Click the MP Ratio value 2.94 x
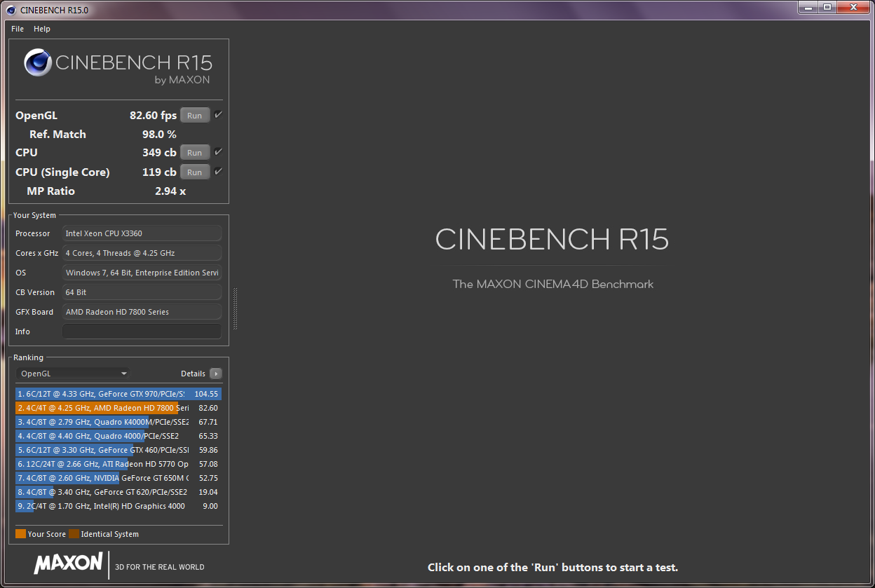Screen dimensions: 875x588 [170, 191]
